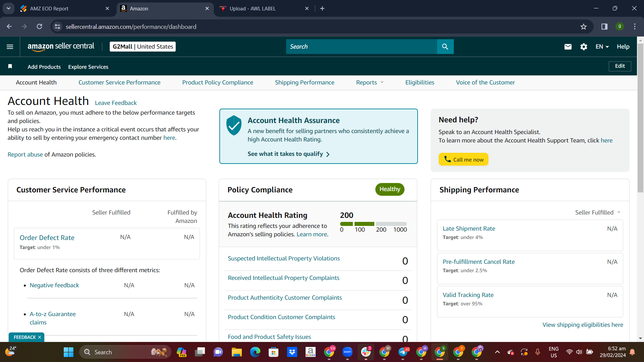The image size is (644, 362).
Task: Open the Voice of the Customer tab
Action: point(485,82)
